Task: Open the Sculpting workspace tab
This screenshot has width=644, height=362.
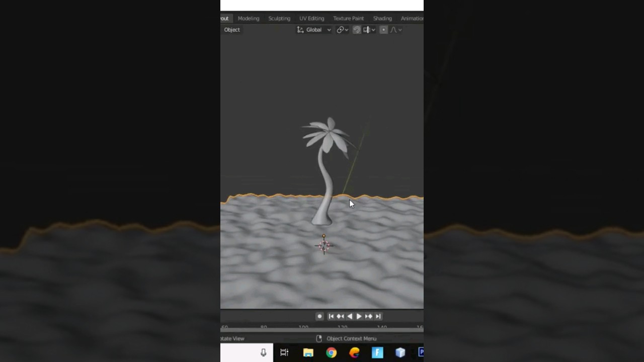Action: click(x=279, y=18)
